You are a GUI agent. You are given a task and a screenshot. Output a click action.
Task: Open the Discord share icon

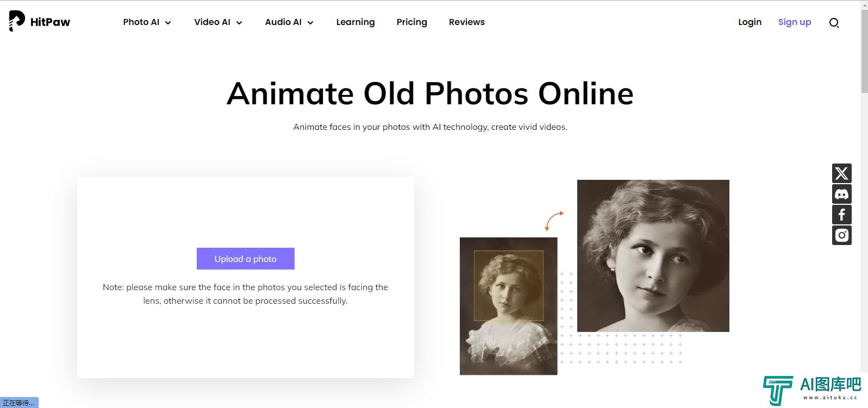(x=841, y=194)
